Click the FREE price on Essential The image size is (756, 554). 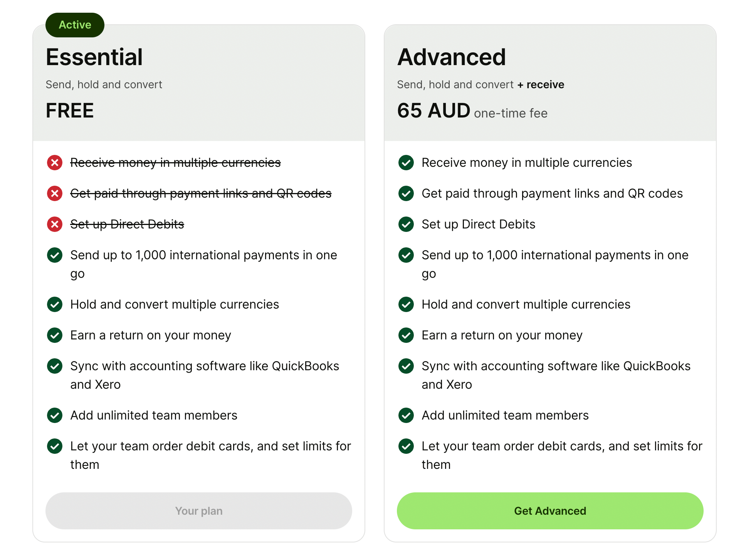pos(70,111)
